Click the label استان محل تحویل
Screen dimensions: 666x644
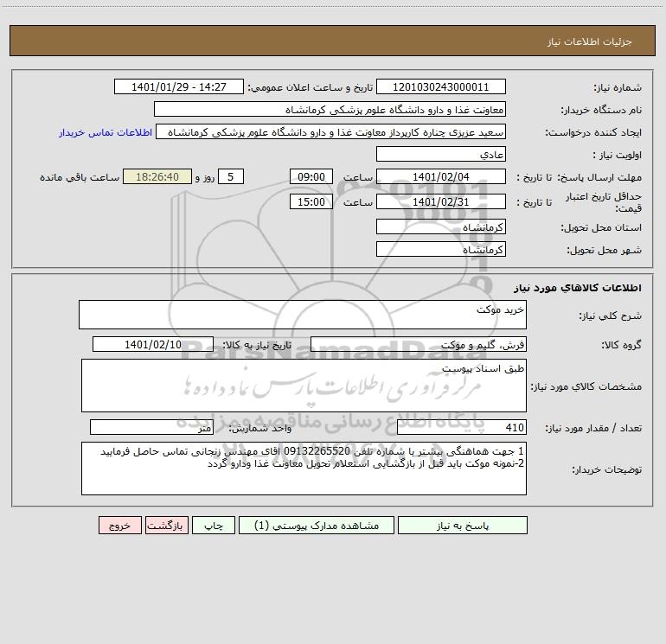point(601,228)
